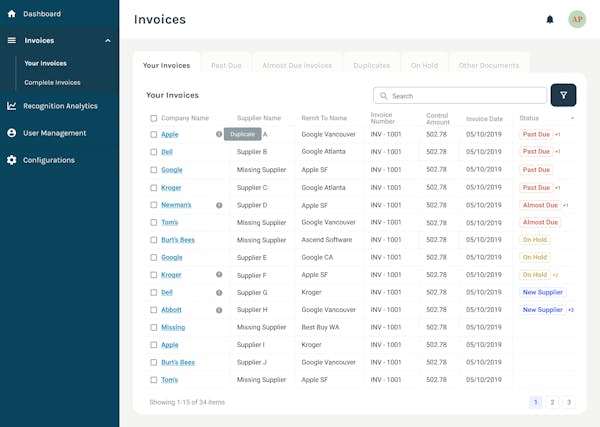The width and height of the screenshot is (600, 427).
Task: Switch to the Duplicates tab
Action: (372, 65)
